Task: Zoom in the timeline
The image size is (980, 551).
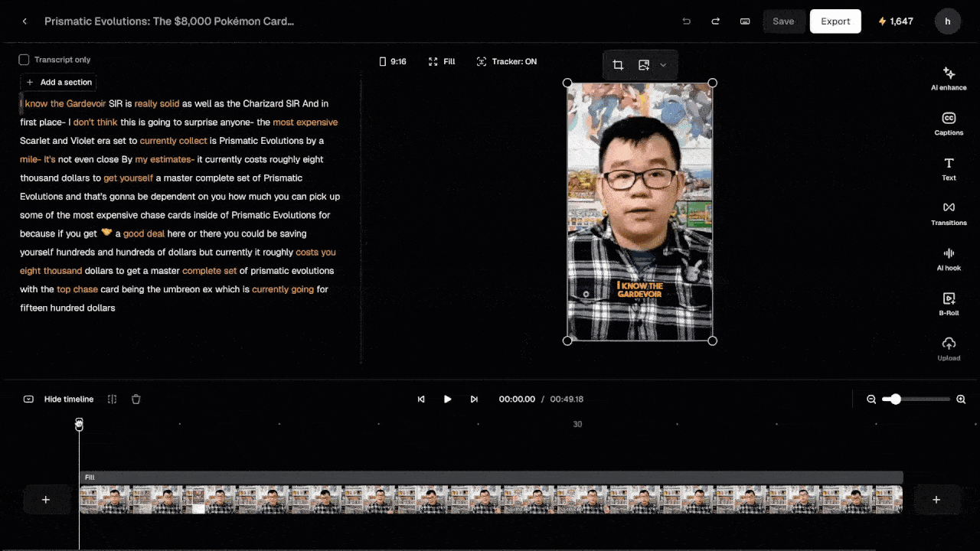Action: pyautogui.click(x=961, y=399)
